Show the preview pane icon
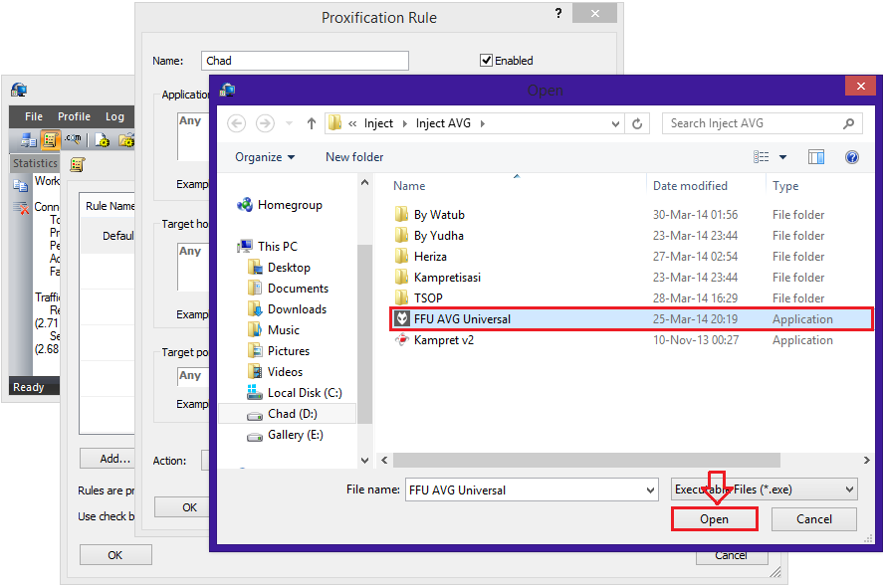This screenshot has height=588, width=883. [816, 157]
